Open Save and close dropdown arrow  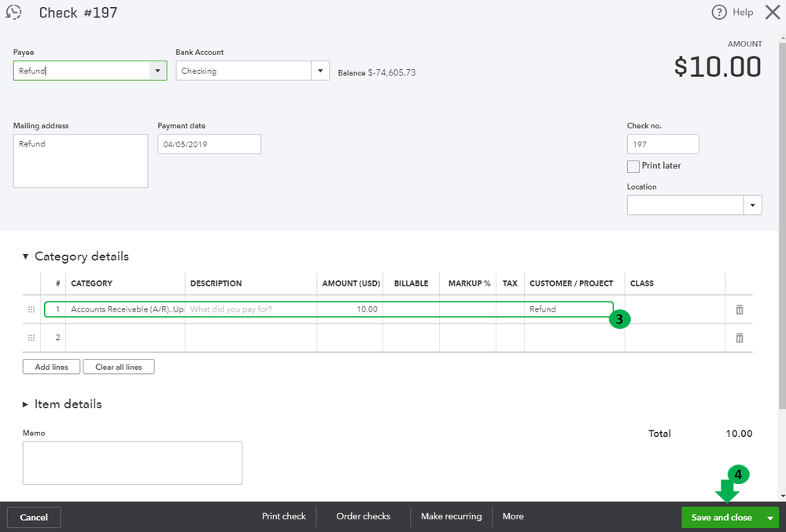coord(770,518)
